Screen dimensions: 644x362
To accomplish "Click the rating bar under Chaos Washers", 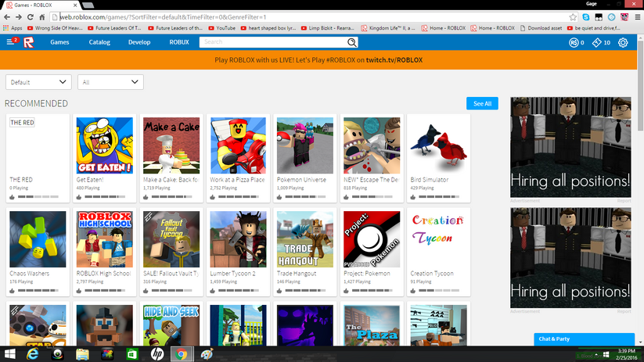I will [x=38, y=291].
